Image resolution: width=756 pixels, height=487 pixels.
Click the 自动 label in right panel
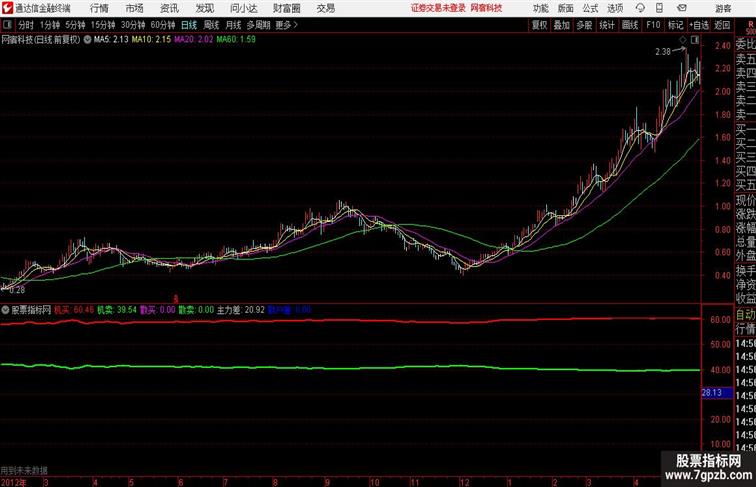point(745,315)
